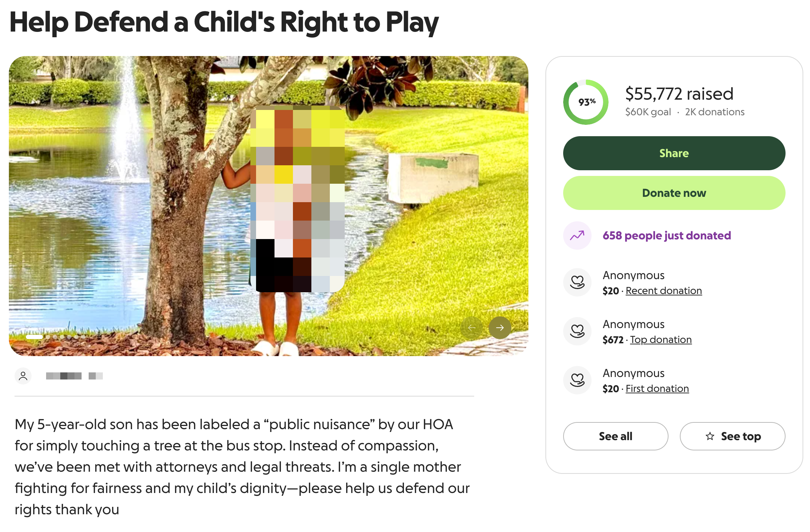Open the Top donation link

660,339
